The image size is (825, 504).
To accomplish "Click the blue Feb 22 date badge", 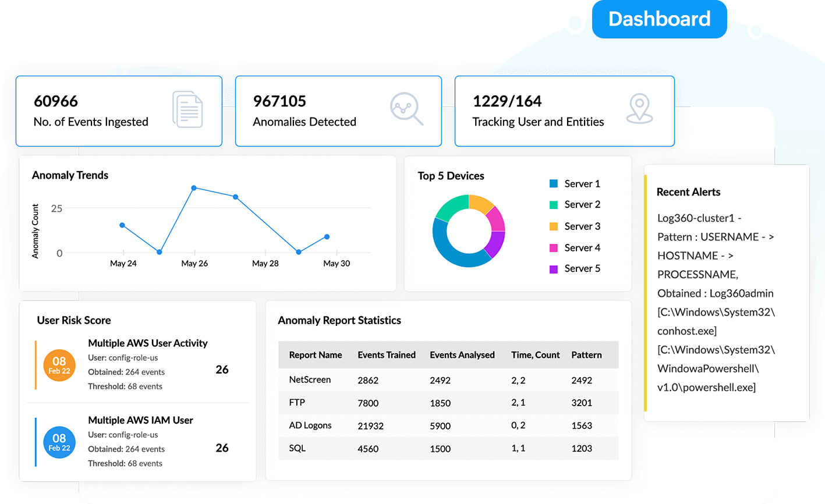I will 59,443.
